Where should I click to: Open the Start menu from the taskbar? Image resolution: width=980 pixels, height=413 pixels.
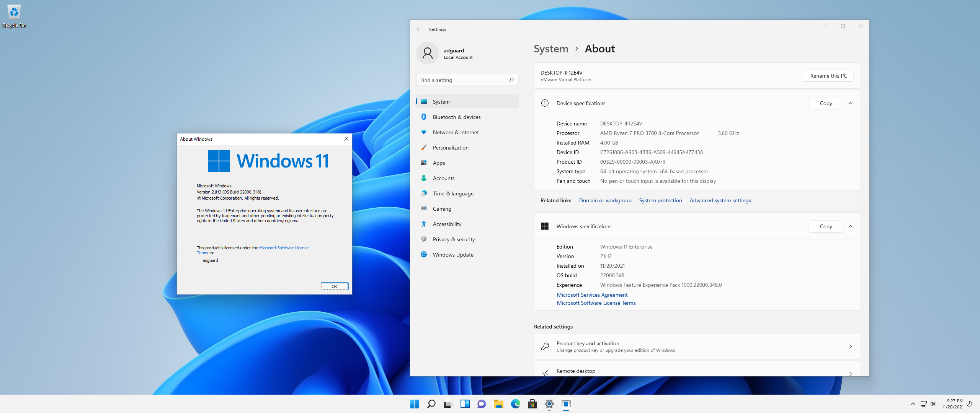coord(414,404)
